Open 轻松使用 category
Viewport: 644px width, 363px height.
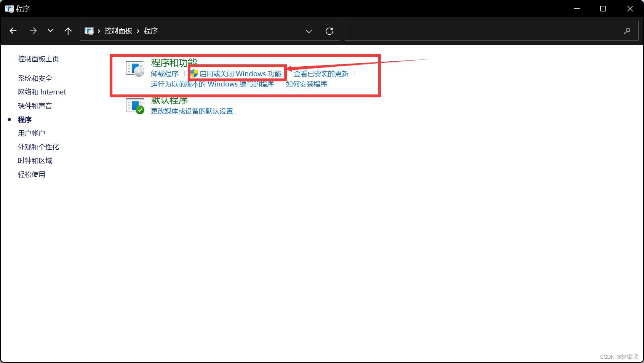tap(32, 174)
